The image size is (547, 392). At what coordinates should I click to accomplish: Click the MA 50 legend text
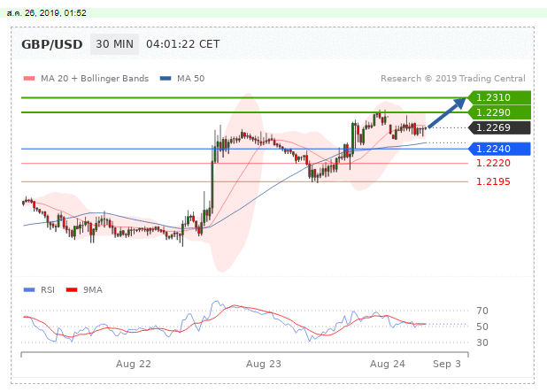pyautogui.click(x=191, y=79)
